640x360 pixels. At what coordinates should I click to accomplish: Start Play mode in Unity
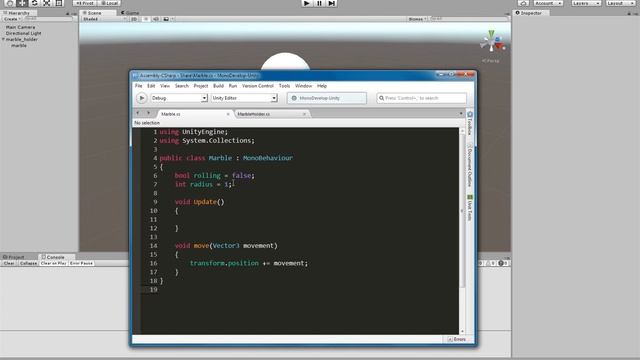[307, 3]
